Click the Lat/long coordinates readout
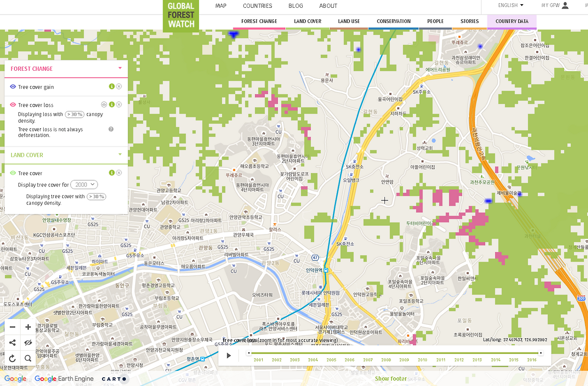The height and width of the screenshot is (386, 588). point(515,340)
